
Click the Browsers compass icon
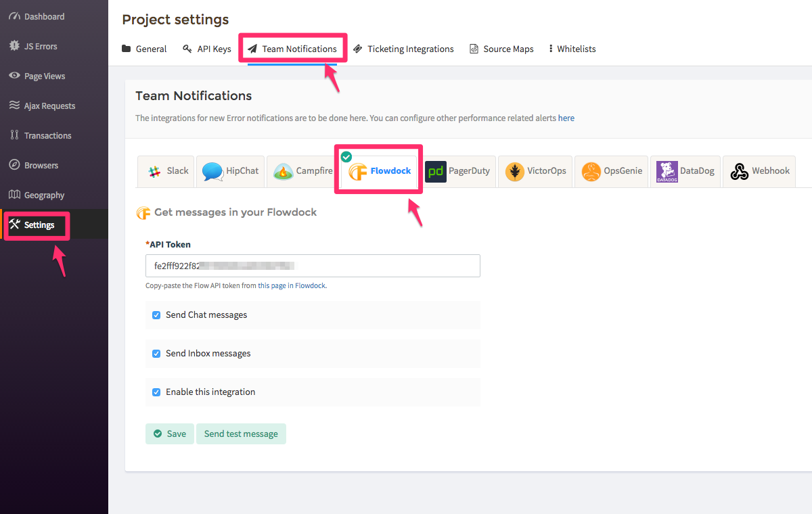click(x=14, y=165)
